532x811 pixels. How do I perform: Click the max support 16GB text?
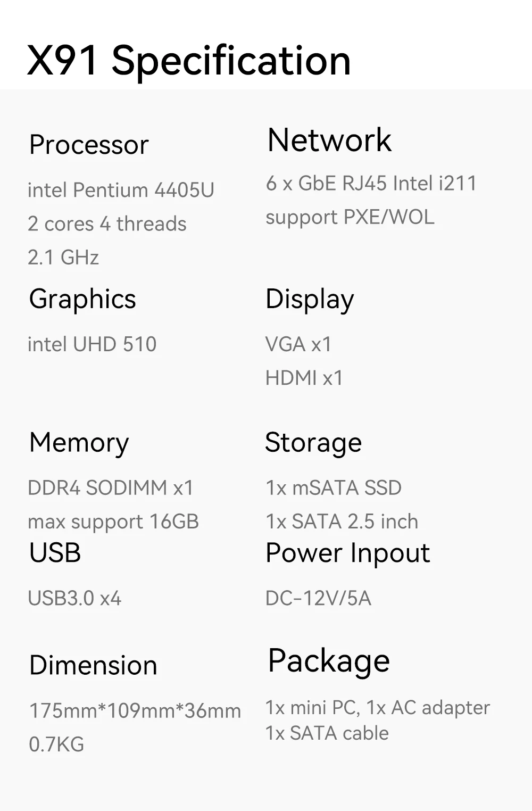pos(113,522)
